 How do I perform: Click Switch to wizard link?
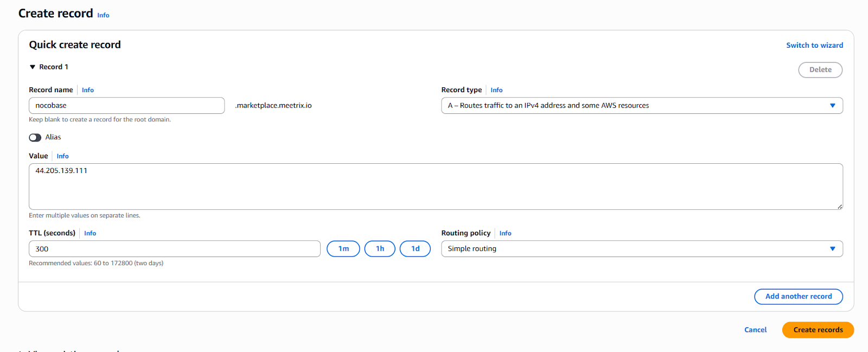click(814, 46)
